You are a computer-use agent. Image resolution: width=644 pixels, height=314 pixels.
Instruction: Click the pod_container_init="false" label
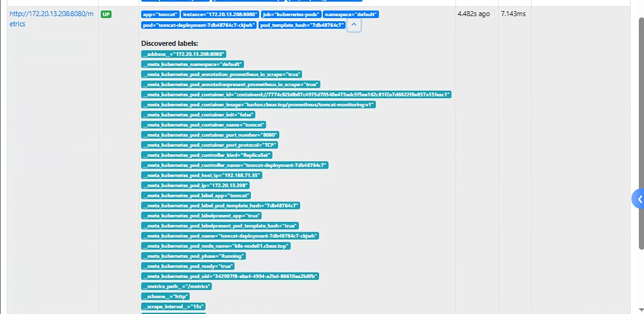click(198, 115)
